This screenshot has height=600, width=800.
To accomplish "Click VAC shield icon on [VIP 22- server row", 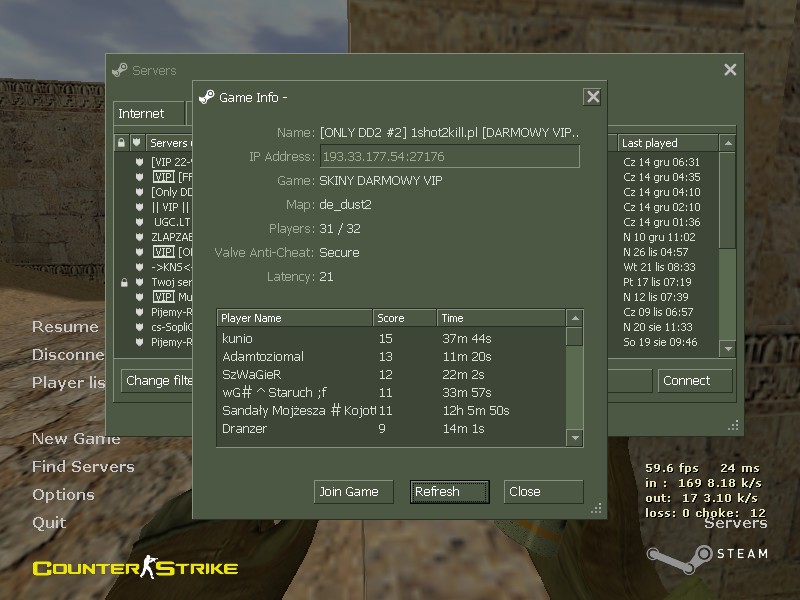I will click(x=139, y=162).
